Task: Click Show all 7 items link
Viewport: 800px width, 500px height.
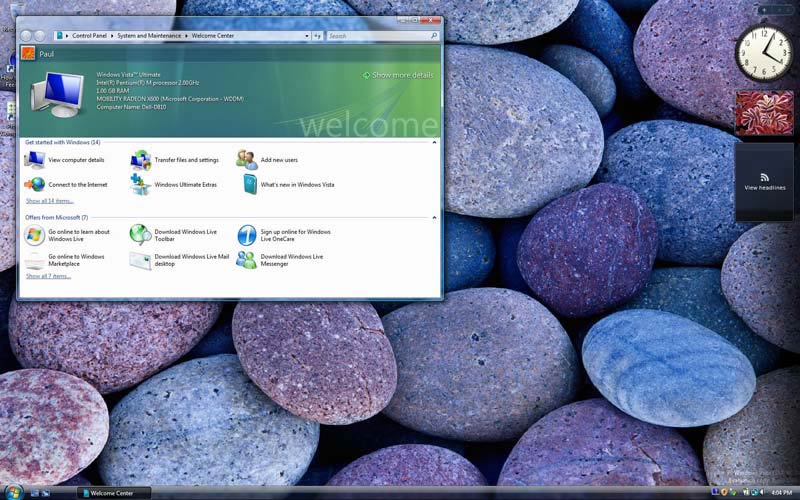Action: click(48, 276)
